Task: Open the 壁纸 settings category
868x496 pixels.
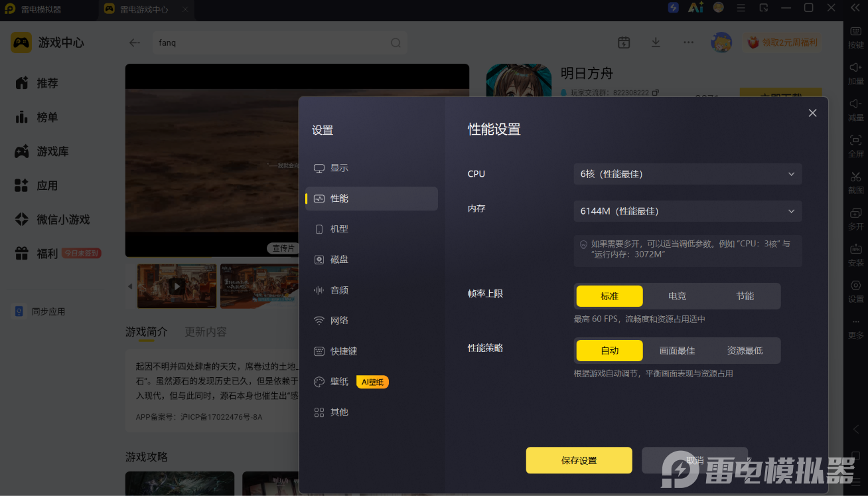Action: [x=372, y=382]
